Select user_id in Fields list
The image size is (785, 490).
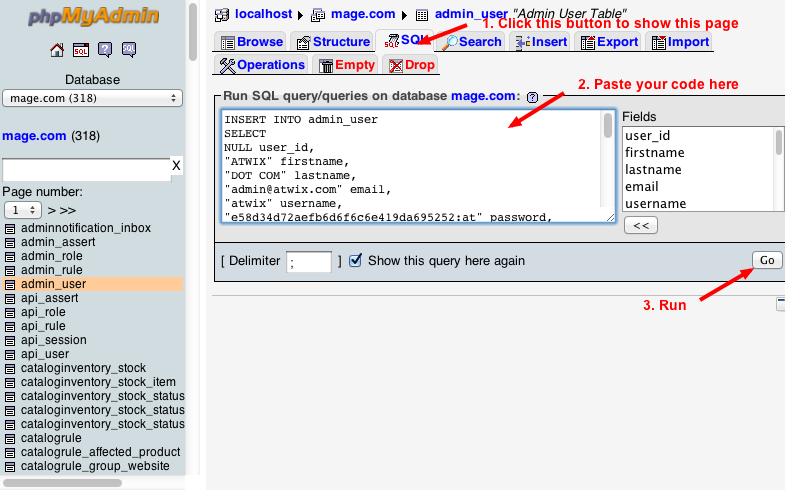pyautogui.click(x=647, y=136)
